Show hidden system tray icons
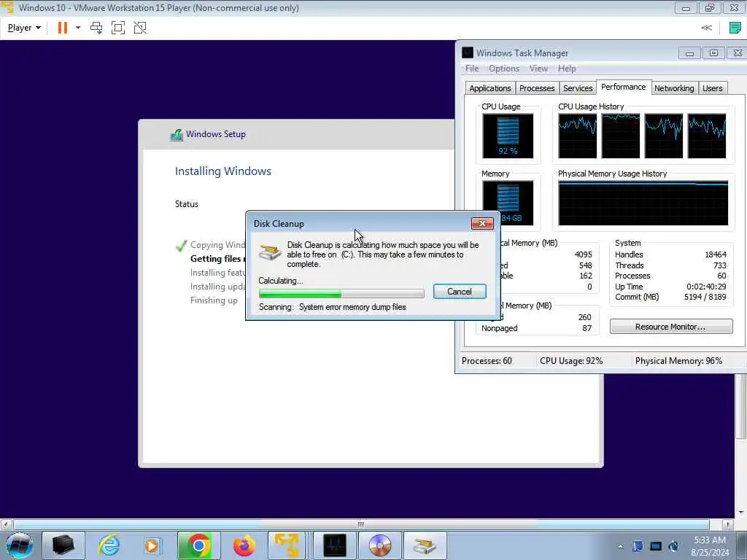The image size is (747, 560). [620, 546]
